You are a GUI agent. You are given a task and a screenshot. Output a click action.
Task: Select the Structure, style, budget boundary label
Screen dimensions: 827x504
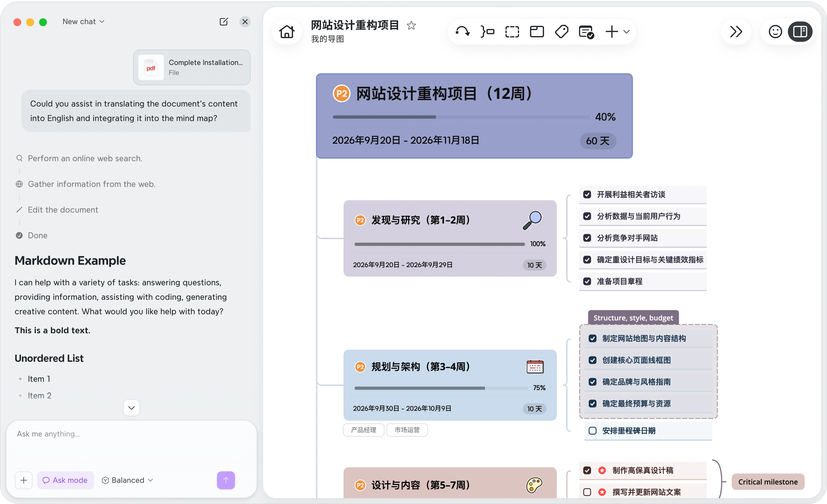click(x=633, y=318)
